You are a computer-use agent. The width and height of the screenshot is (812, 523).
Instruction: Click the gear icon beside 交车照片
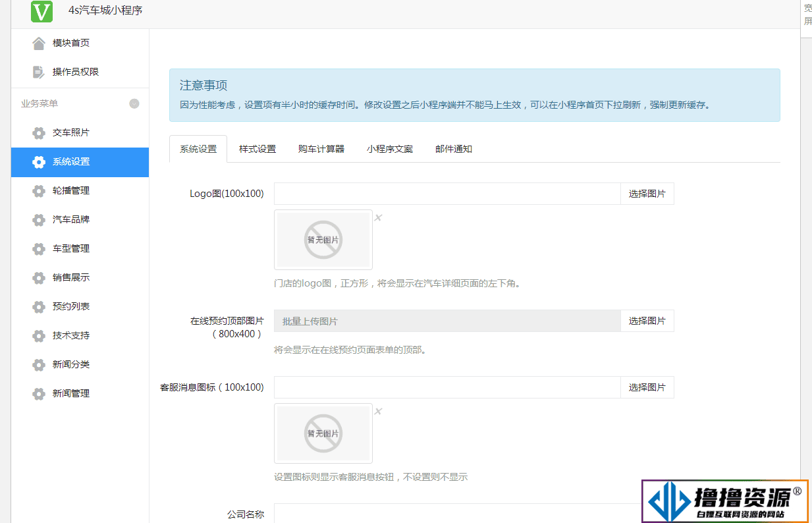tap(39, 132)
